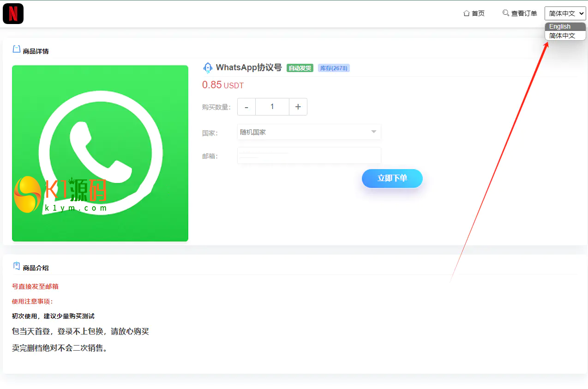This screenshot has width=588, height=389.
Task: Click the home icon beside 首页
Action: click(466, 13)
